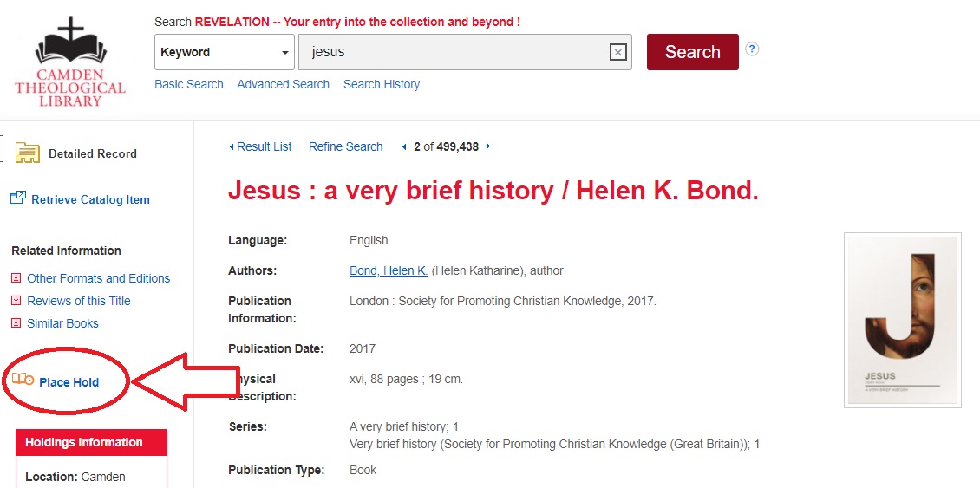The image size is (980, 488).
Task: Expand Reviews of this Title
Action: point(78,301)
